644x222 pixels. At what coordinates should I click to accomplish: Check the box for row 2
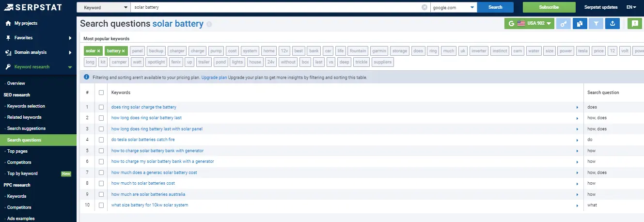click(x=101, y=118)
